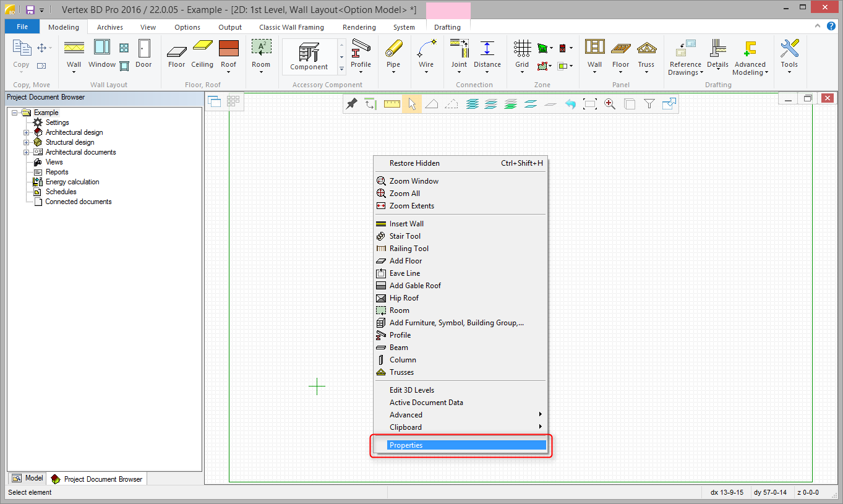
Task: Toggle the pin icon on floating toolbar
Action: click(351, 105)
